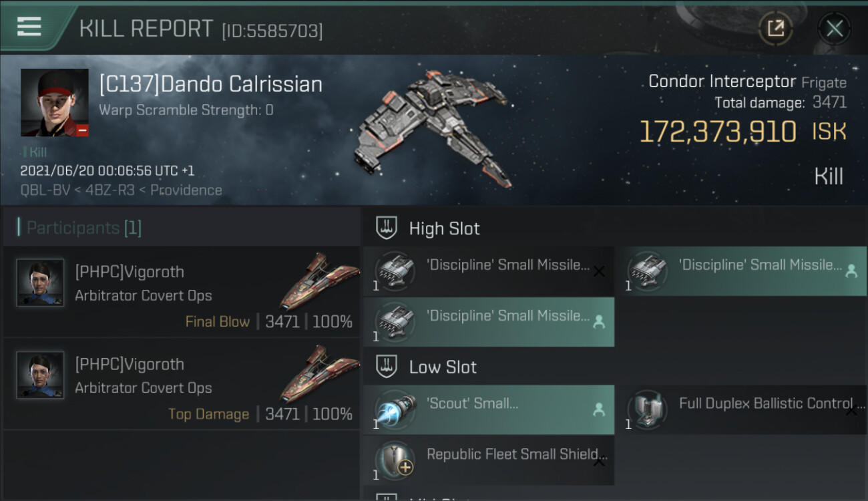Click the Providence region link
The image size is (868, 501).
coord(186,190)
